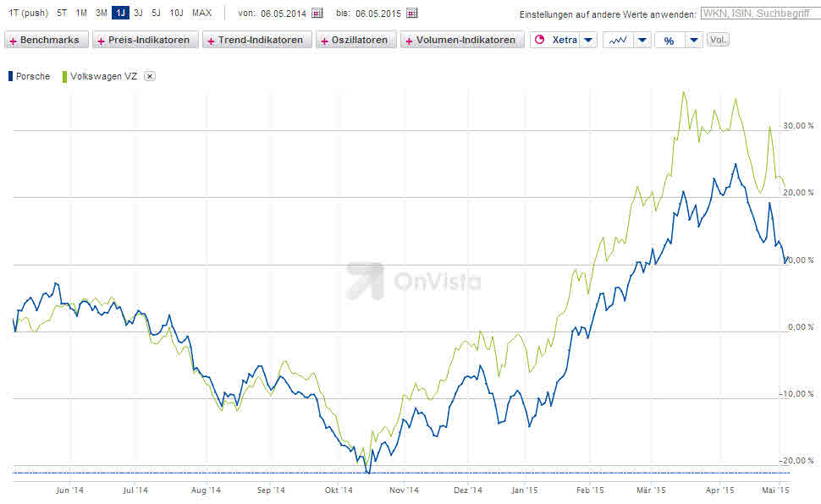This screenshot has height=504, width=821.
Task: Open the Trend-Indikatoren button
Action: (x=257, y=39)
